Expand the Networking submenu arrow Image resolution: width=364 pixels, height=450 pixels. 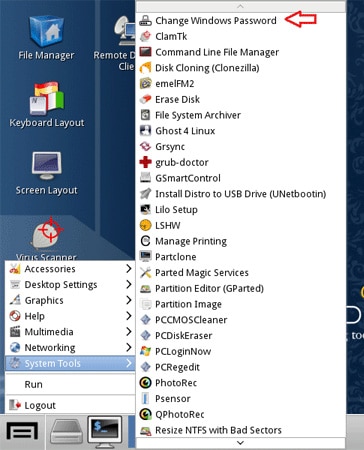(129, 347)
